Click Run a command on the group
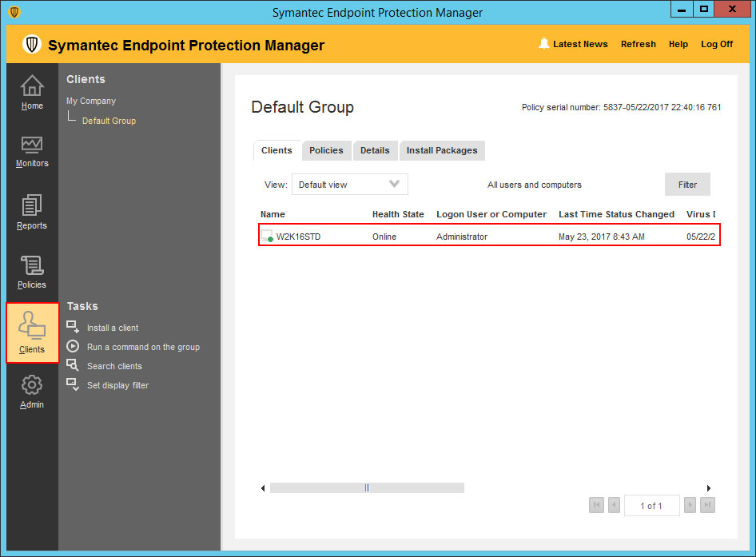Screen dimensions: 756x557 (143, 347)
